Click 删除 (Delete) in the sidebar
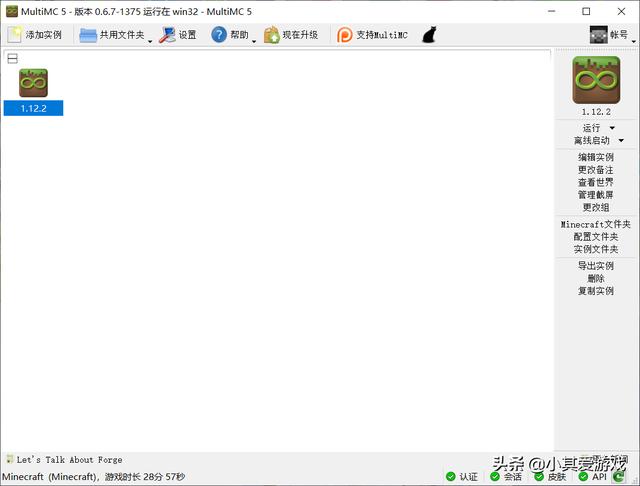 coord(596,278)
